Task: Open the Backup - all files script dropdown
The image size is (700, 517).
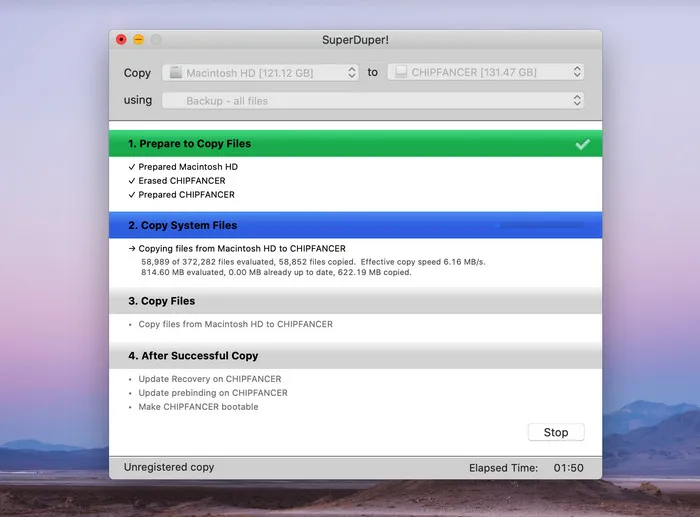Action: 373,100
